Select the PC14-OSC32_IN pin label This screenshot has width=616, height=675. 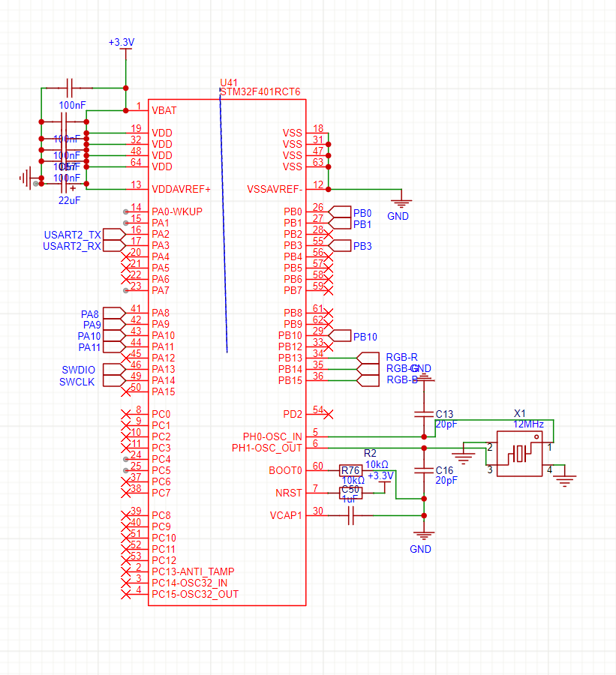tap(190, 583)
